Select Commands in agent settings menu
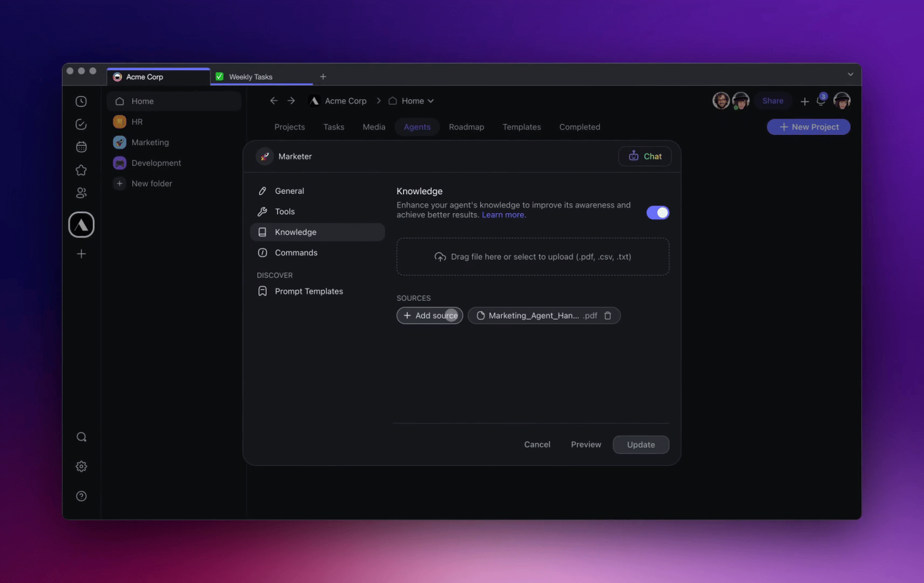This screenshot has height=583, width=924. [x=296, y=253]
